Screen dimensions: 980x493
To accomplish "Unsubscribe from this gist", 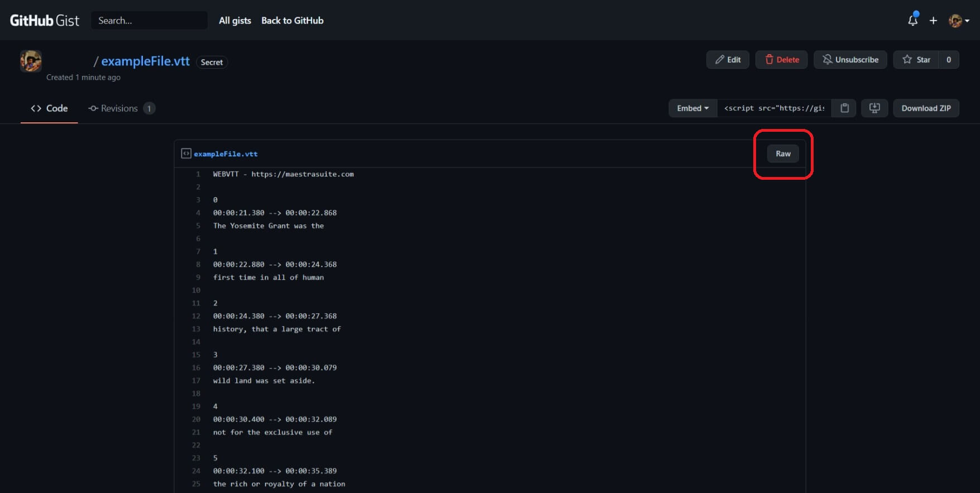I will pyautogui.click(x=850, y=60).
